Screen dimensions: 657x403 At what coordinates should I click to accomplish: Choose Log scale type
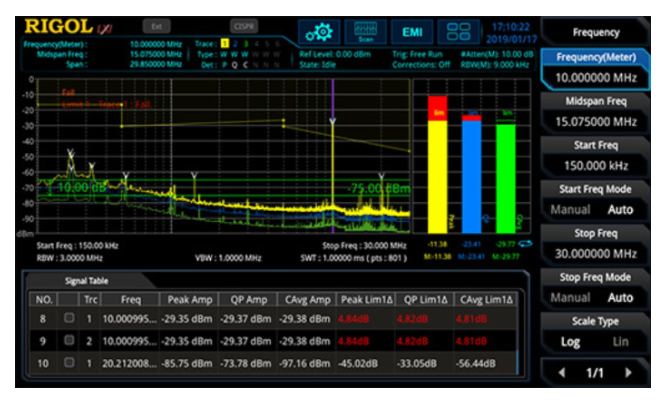(x=570, y=342)
